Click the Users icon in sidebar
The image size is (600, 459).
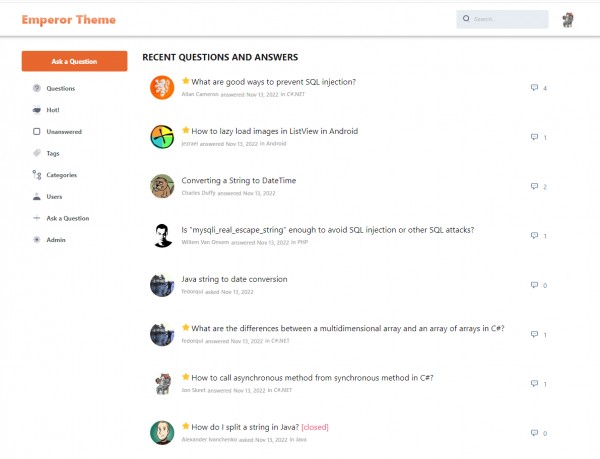(37, 196)
